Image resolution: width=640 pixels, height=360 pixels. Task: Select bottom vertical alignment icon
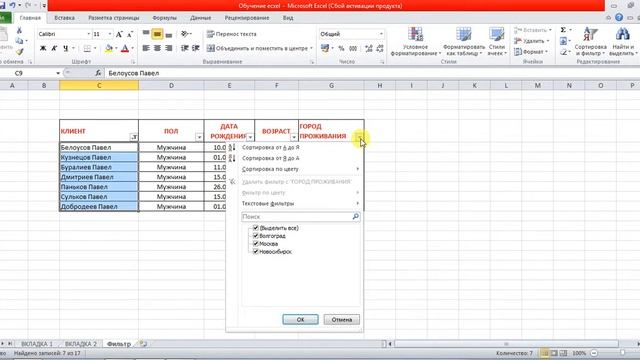169,34
